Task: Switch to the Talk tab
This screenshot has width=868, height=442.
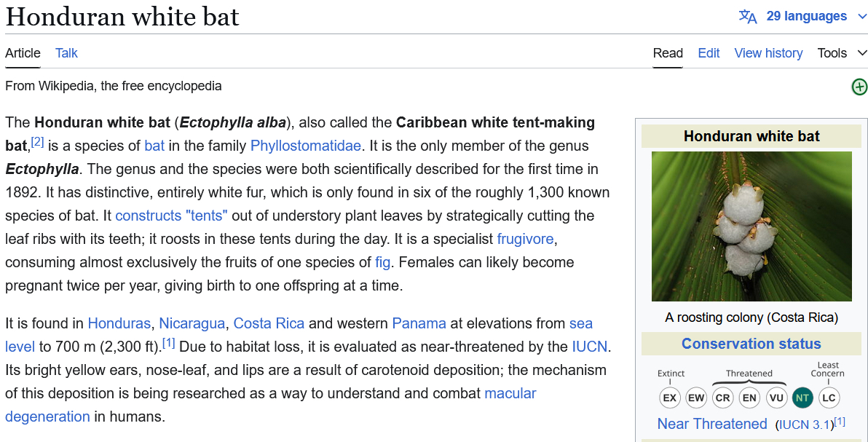Action: 66,53
